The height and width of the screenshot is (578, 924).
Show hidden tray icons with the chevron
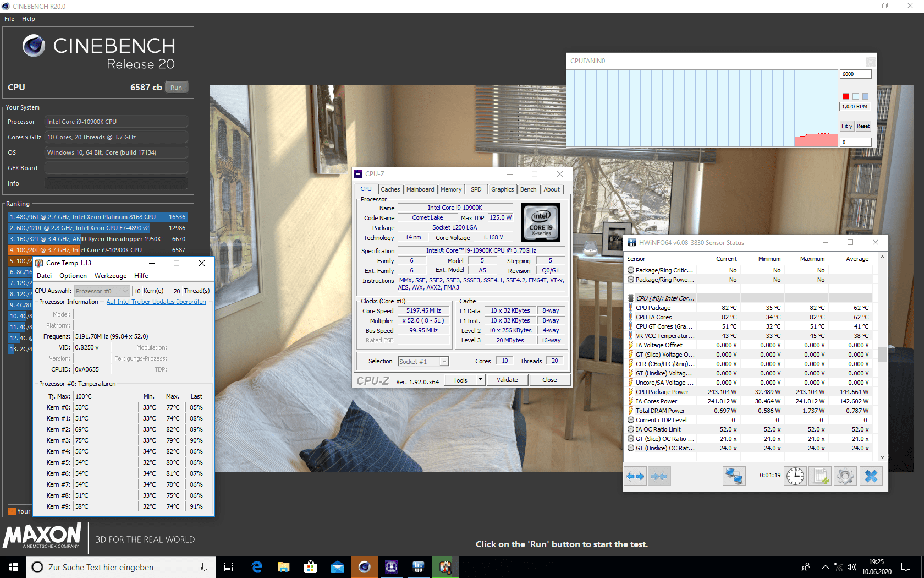coord(825,567)
